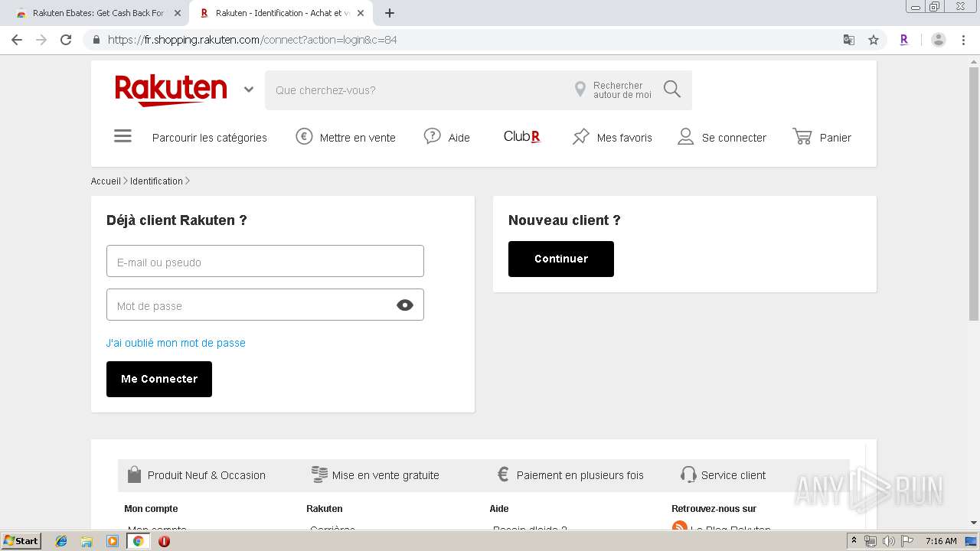Image resolution: width=980 pixels, height=551 pixels.
Task: Open Chrome three-dot menu
Action: tap(965, 40)
